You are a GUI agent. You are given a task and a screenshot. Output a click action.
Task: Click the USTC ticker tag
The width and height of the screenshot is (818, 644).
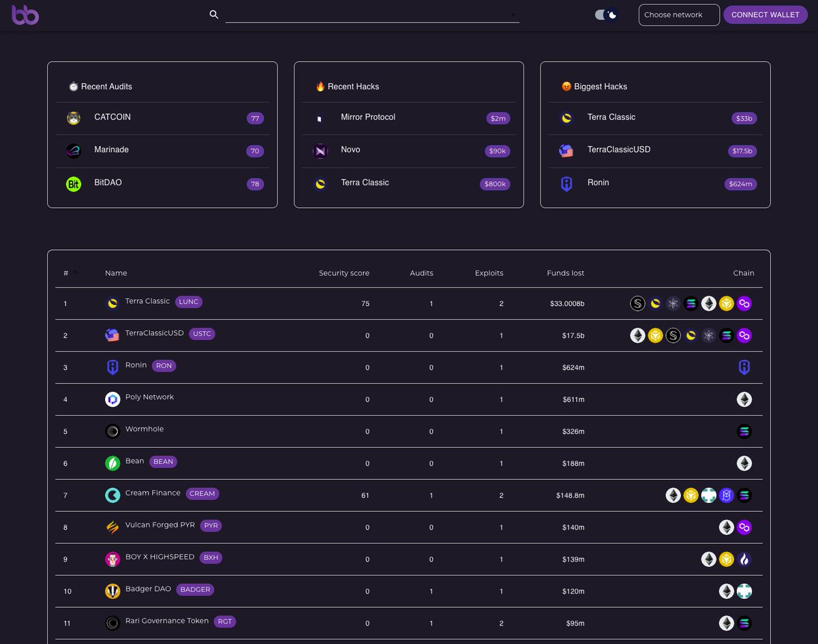click(202, 334)
